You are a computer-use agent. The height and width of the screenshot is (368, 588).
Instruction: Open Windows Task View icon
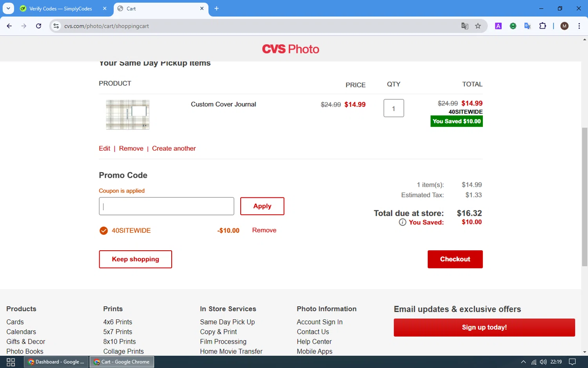[11, 362]
